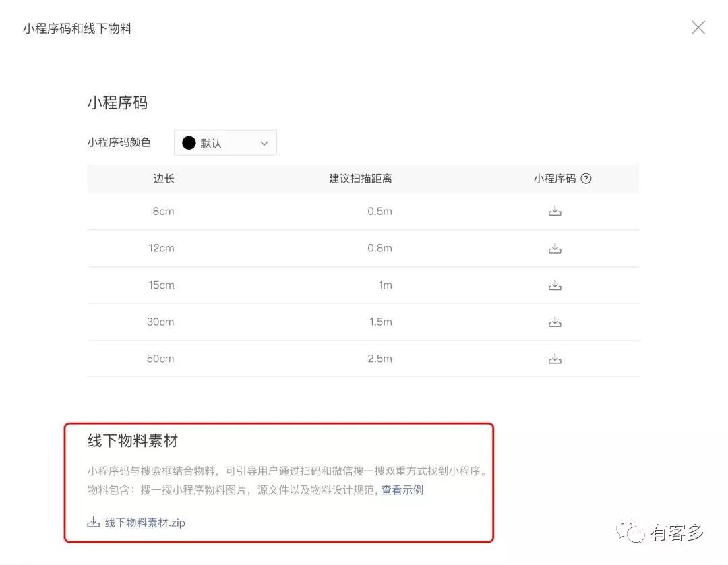
Task: Click the 30cm cell
Action: click(x=160, y=322)
